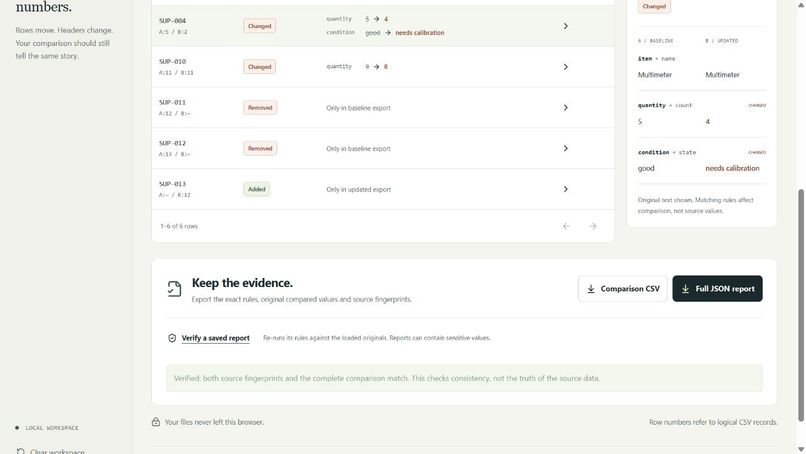Click 'needs calibration' in detail panel

pyautogui.click(x=732, y=168)
